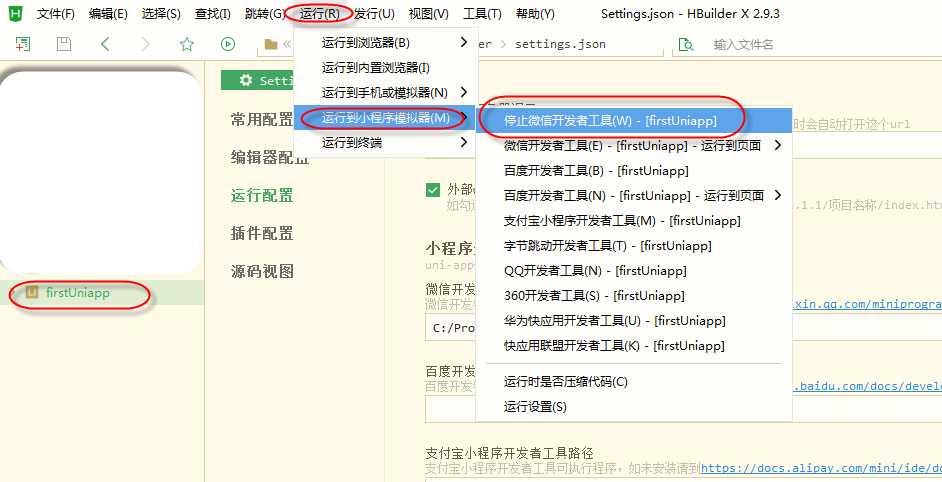The image size is (942, 482).
Task: Expand 微信开发者工具(E) 运行到页面 submenu
Action: pyautogui.click(x=634, y=145)
